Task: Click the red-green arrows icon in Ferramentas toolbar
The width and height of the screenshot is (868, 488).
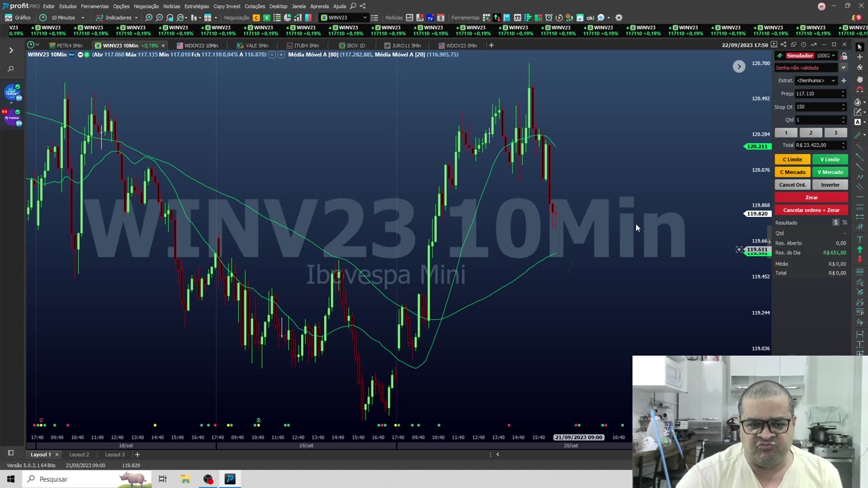Action: 496,18
